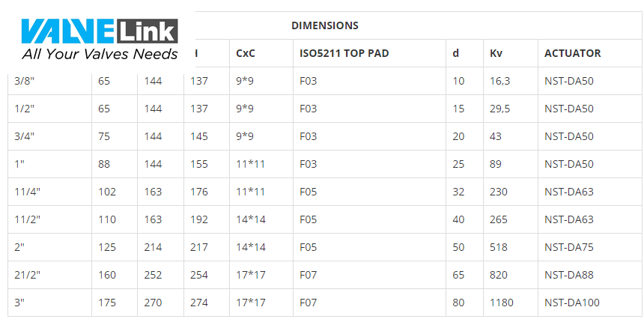Click the DIMENSIONS table heading
Screen dimensions: 644x319
click(x=324, y=25)
